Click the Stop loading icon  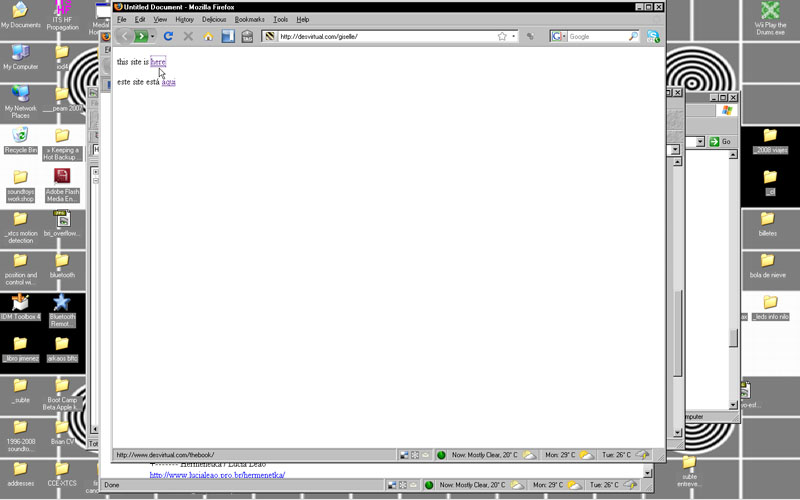coord(188,36)
